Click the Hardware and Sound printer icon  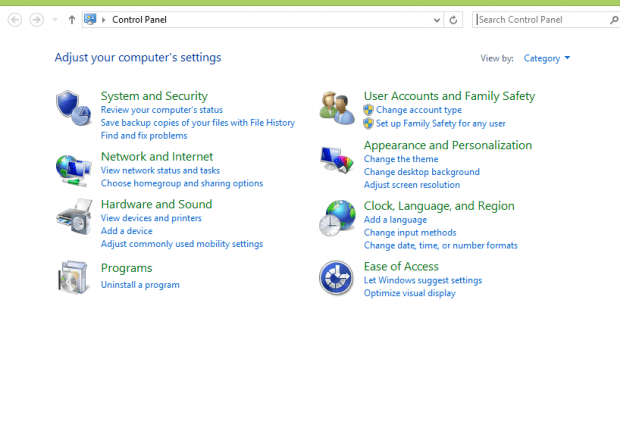[x=74, y=217]
